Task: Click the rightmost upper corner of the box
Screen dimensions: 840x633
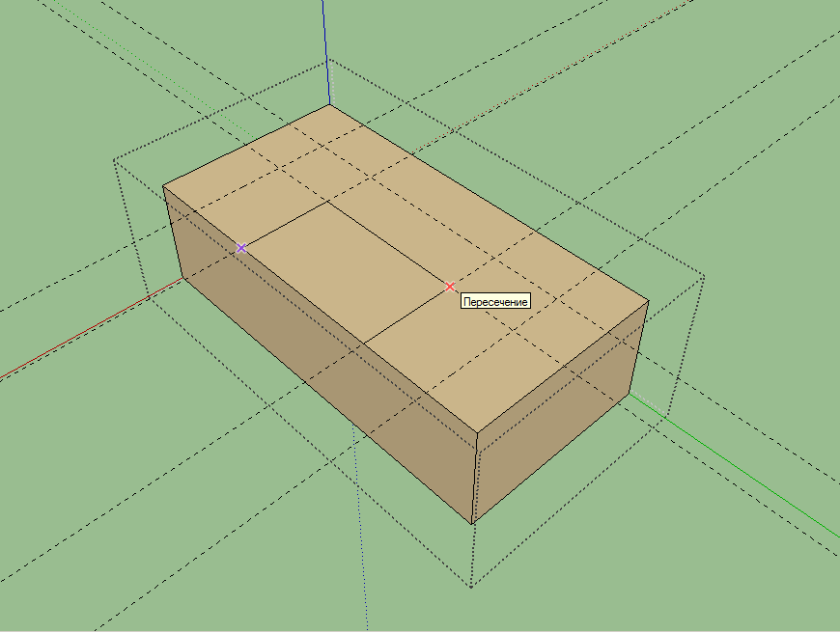Action: (648, 300)
